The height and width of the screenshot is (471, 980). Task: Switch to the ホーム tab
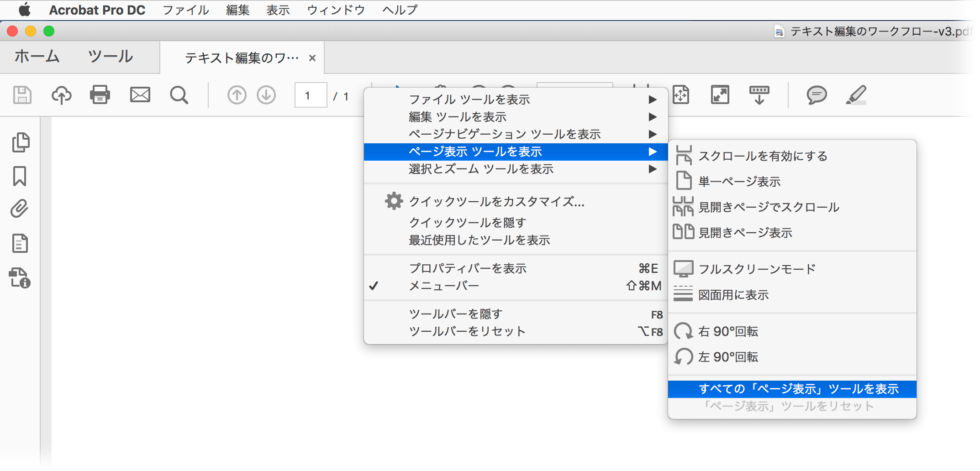pyautogui.click(x=37, y=57)
